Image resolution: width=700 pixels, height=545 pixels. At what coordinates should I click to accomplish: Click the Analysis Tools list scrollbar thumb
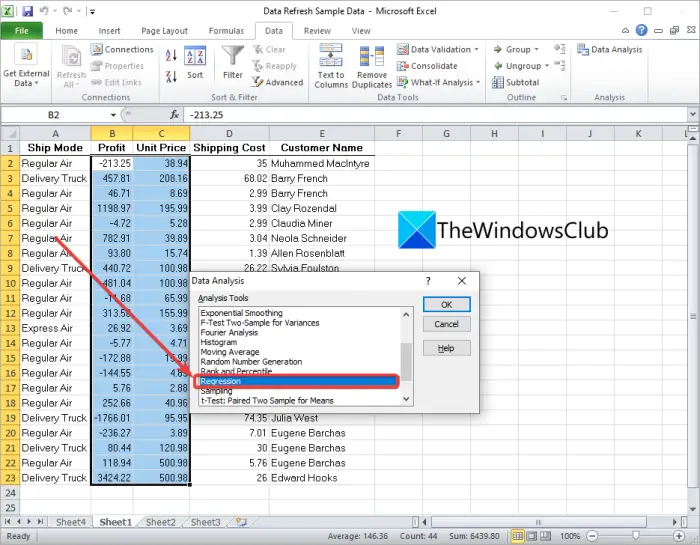point(406,362)
